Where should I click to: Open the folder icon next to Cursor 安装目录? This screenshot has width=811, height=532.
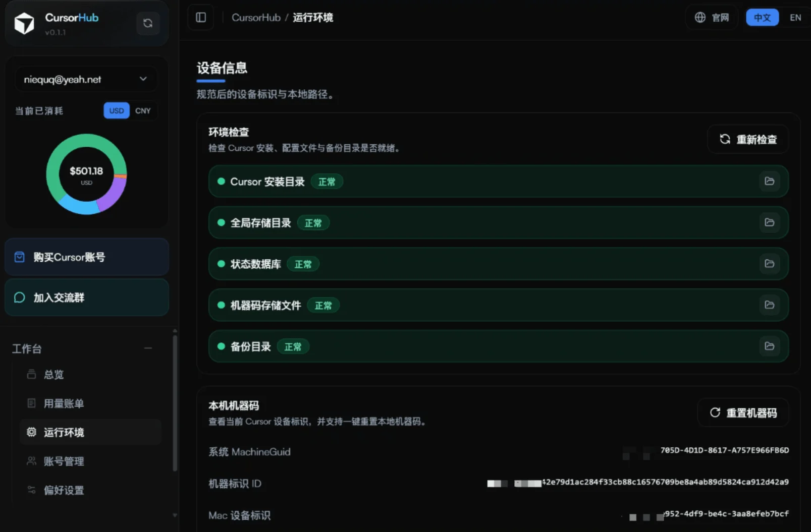coord(769,182)
